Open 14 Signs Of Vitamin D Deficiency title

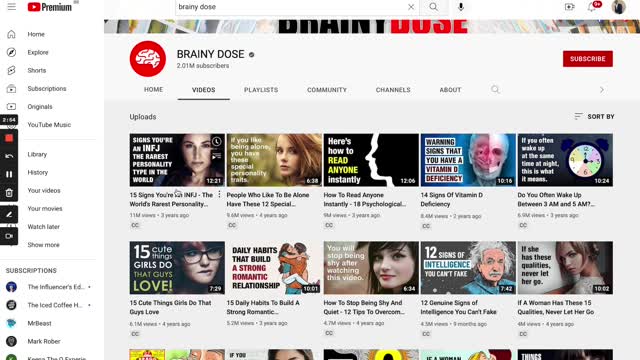[452, 200]
